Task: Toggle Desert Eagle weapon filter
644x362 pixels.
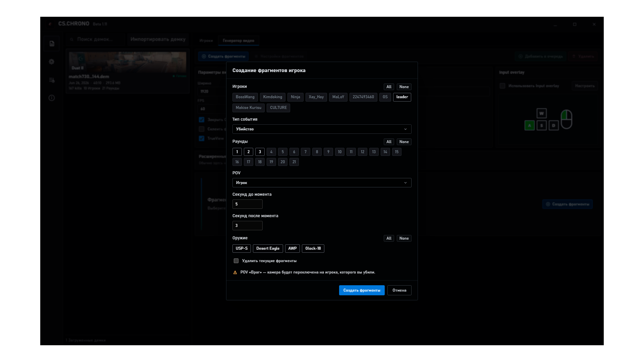Action: tap(268, 249)
